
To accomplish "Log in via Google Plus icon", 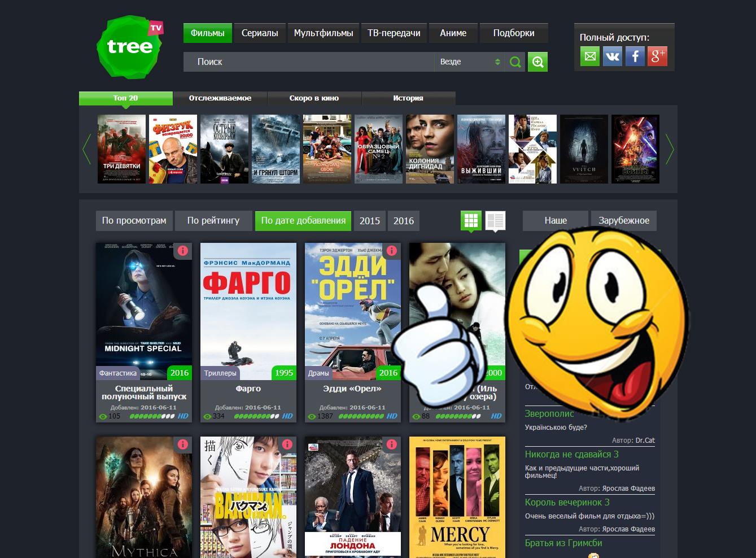I will click(657, 56).
